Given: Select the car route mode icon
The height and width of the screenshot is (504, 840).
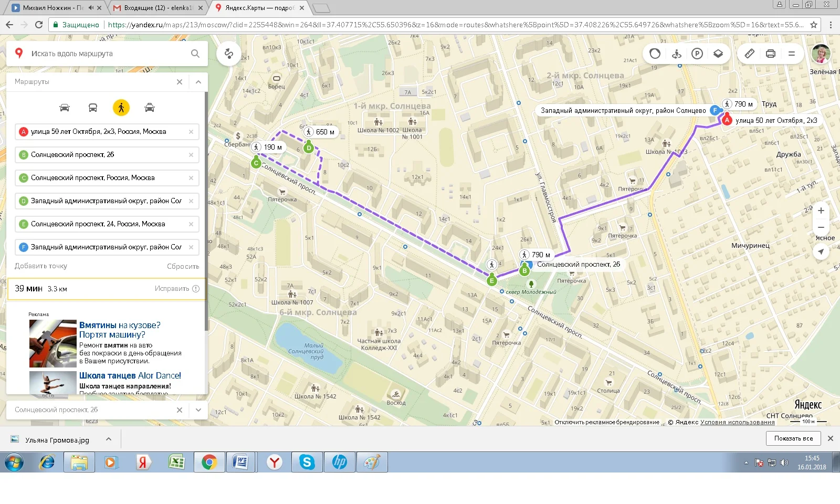Looking at the screenshot, I should point(65,108).
